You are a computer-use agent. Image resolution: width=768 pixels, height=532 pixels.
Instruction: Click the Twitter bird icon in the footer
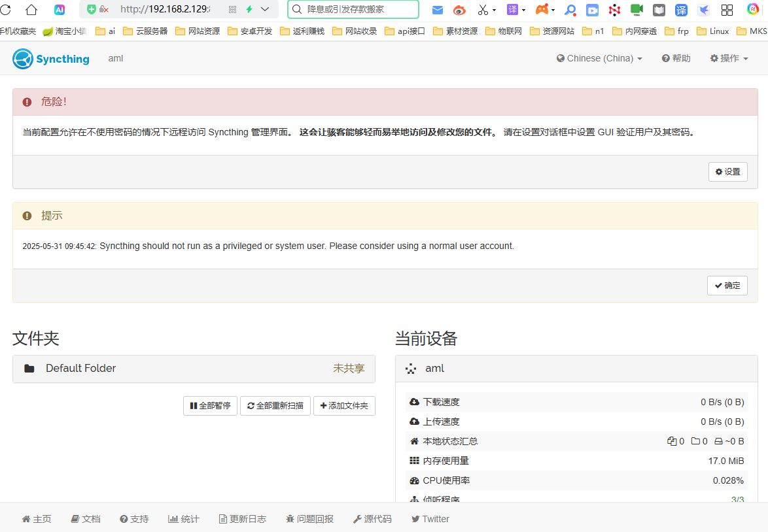(x=415, y=518)
